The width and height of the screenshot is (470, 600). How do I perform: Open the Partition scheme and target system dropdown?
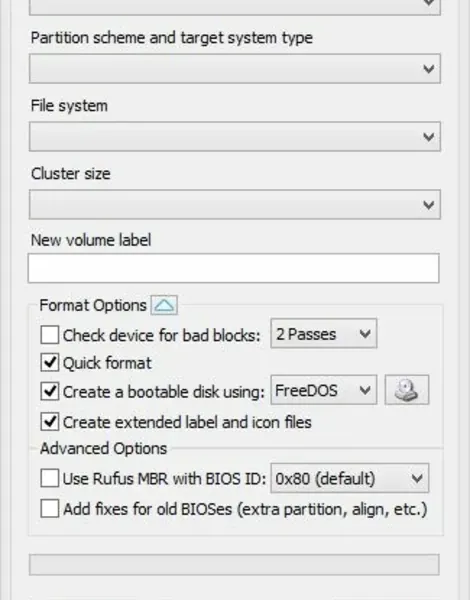click(x=235, y=69)
